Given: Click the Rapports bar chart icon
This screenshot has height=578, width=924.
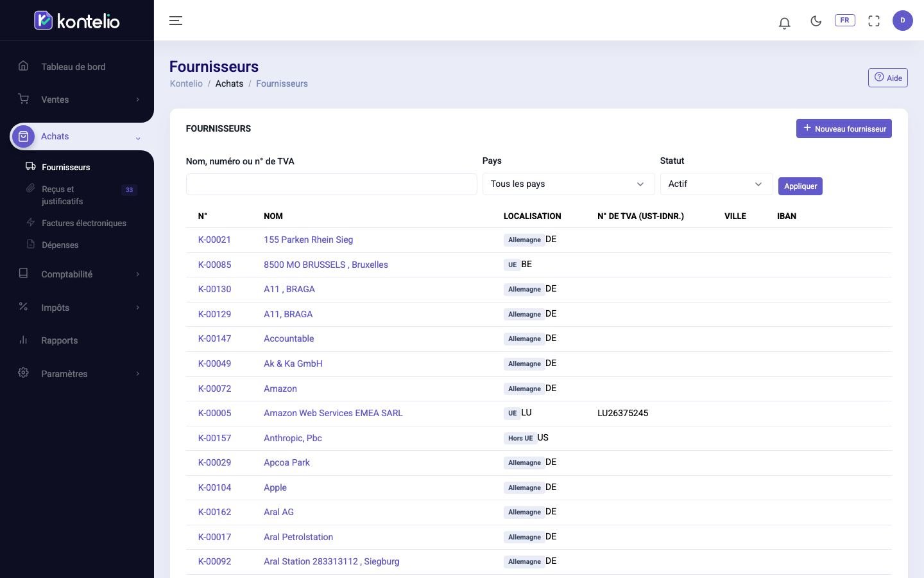Looking at the screenshot, I should [23, 340].
